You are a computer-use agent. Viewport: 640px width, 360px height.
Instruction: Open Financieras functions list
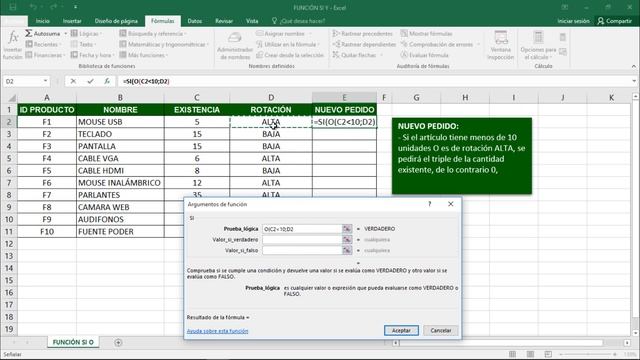(45, 55)
